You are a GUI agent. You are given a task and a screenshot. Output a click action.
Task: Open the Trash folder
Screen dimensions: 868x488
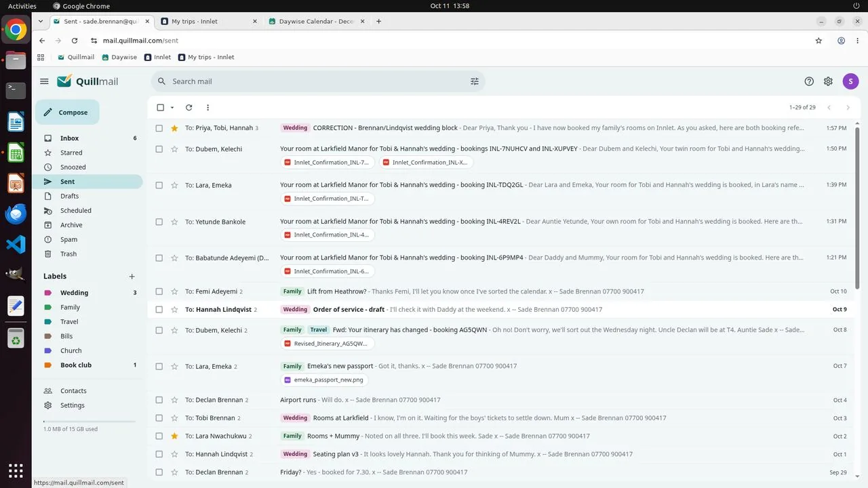tap(88, 253)
